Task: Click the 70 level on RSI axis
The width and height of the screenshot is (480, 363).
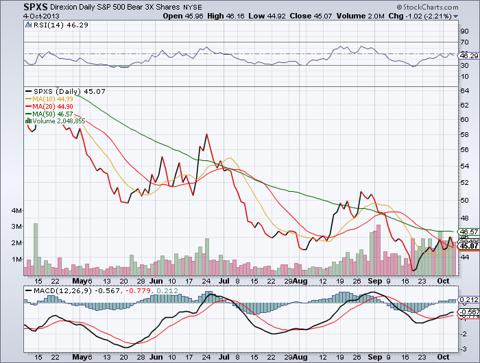Action: click(x=465, y=42)
